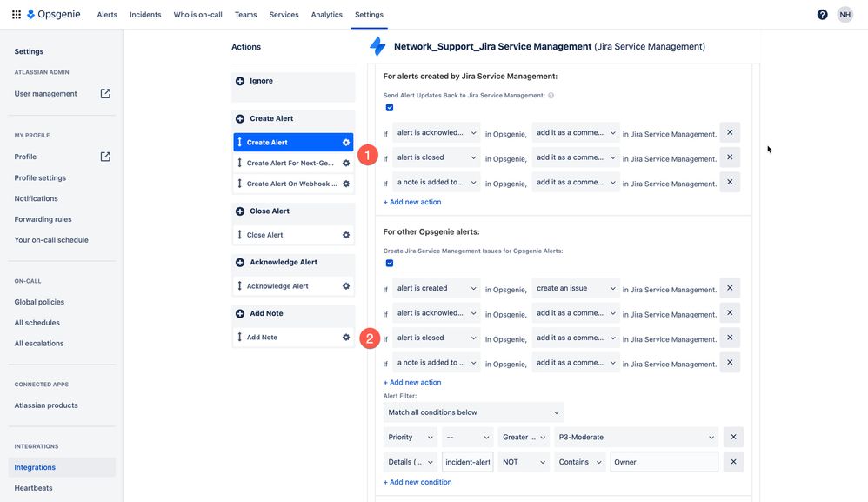Open Global policies in the sidebar
868x502 pixels.
pos(39,302)
